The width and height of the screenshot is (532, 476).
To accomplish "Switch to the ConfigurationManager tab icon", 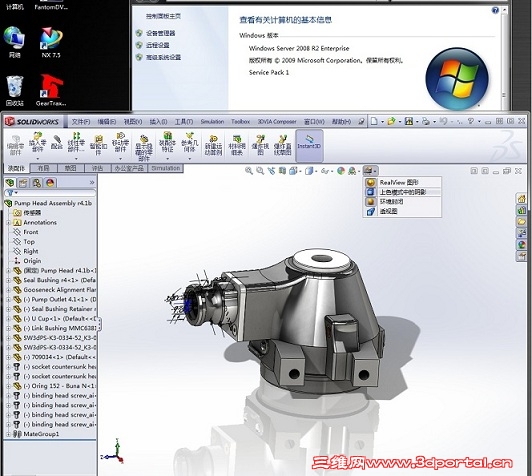I will [x=37, y=183].
